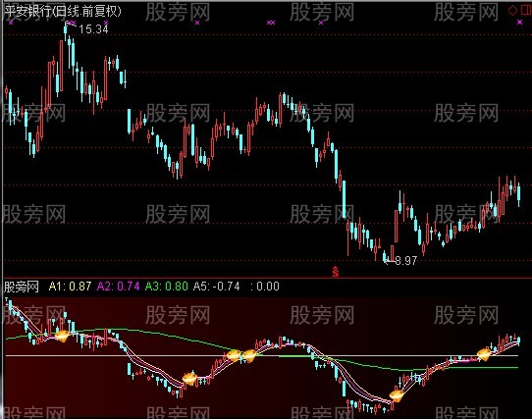Click the : 0.00 indicator value
The width and height of the screenshot is (532, 419).
pyautogui.click(x=265, y=287)
